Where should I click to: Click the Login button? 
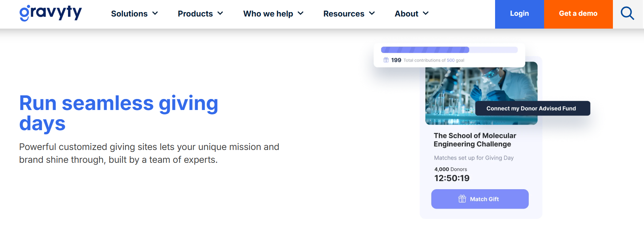point(520,14)
